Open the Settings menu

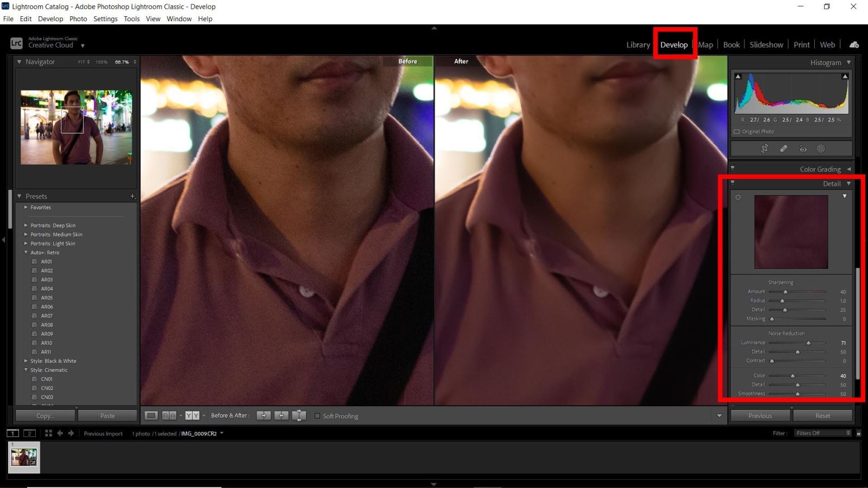point(105,18)
